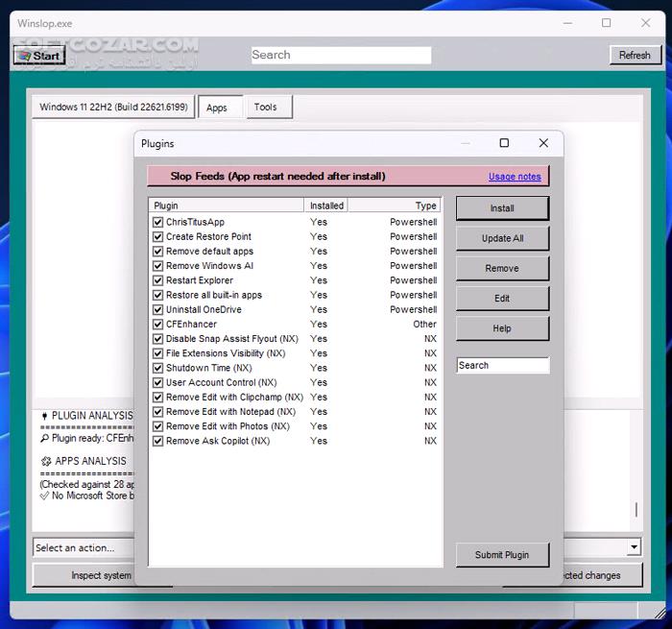Close the Plugins dialog
This screenshot has width=672, height=629.
tap(543, 144)
